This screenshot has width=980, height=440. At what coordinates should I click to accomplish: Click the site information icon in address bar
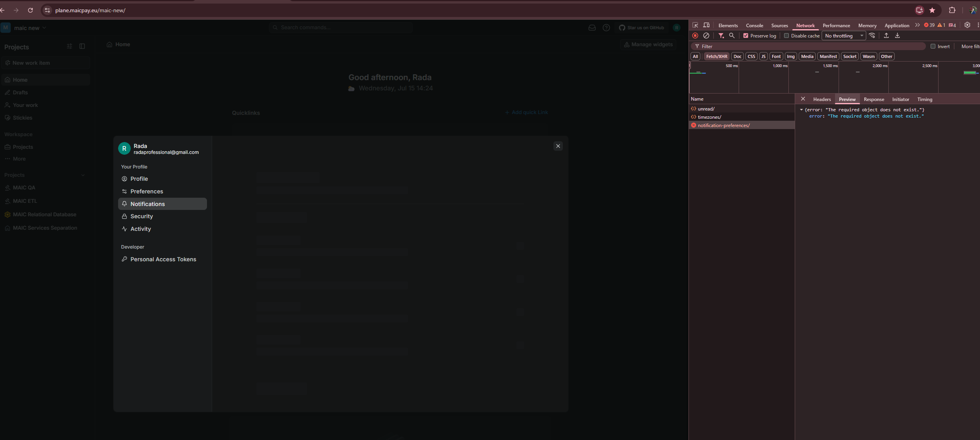(47, 10)
